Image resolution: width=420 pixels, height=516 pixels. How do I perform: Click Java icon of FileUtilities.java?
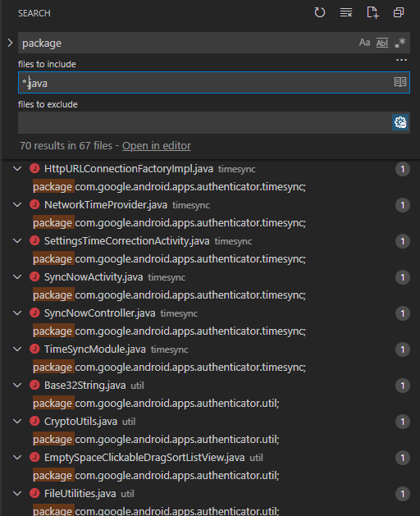click(x=34, y=493)
